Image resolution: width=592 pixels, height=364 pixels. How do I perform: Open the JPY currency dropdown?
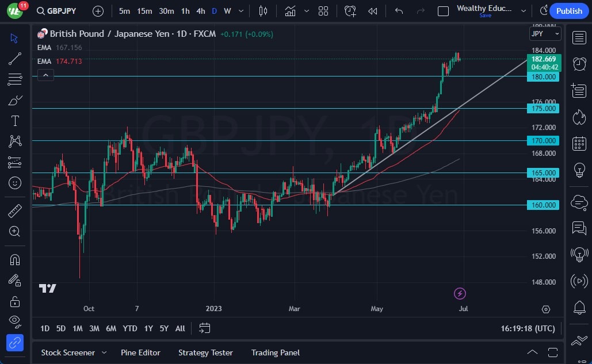pyautogui.click(x=544, y=34)
